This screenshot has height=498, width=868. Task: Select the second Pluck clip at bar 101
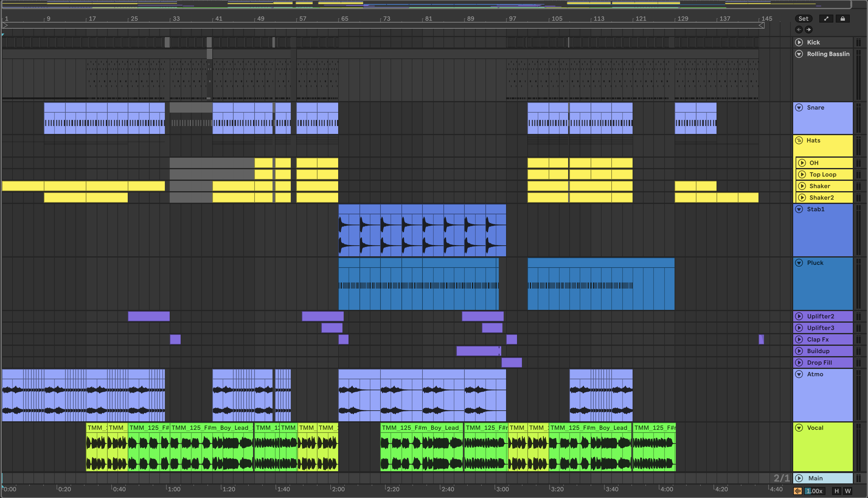(601, 284)
